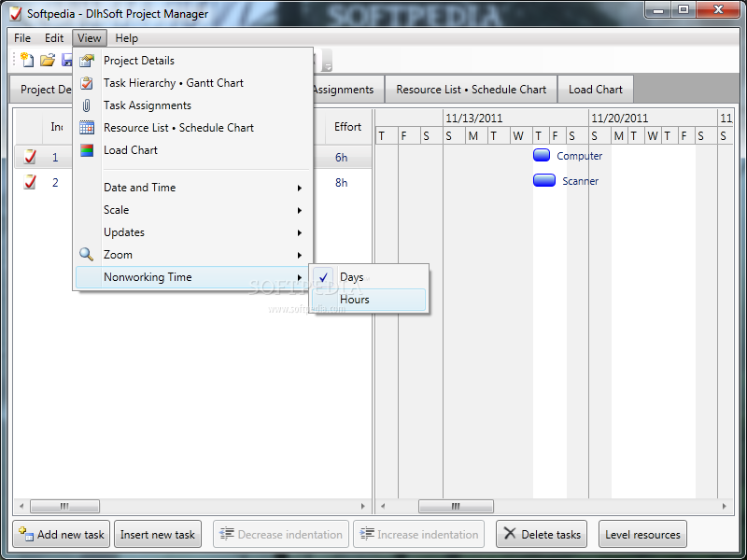Image resolution: width=747 pixels, height=560 pixels.
Task: Click the Task Assignments paperclip icon
Action: pos(86,105)
